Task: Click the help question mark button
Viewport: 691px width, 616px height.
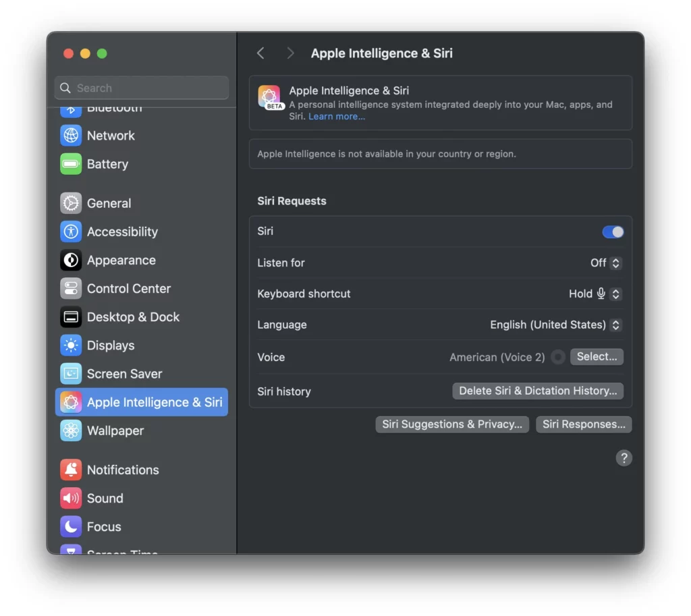Action: tap(624, 458)
